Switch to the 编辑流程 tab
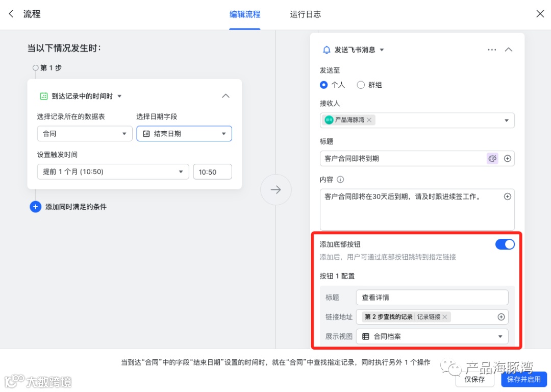 pos(244,14)
